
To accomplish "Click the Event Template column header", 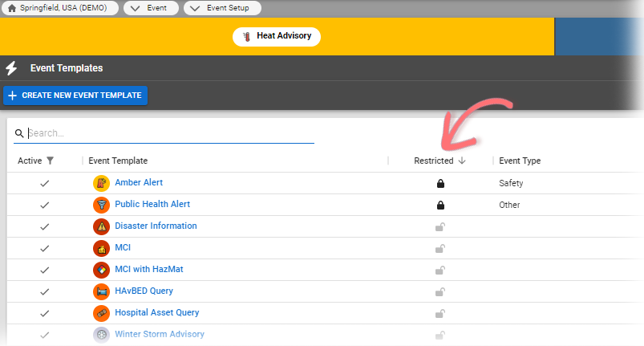I will pyautogui.click(x=118, y=161).
